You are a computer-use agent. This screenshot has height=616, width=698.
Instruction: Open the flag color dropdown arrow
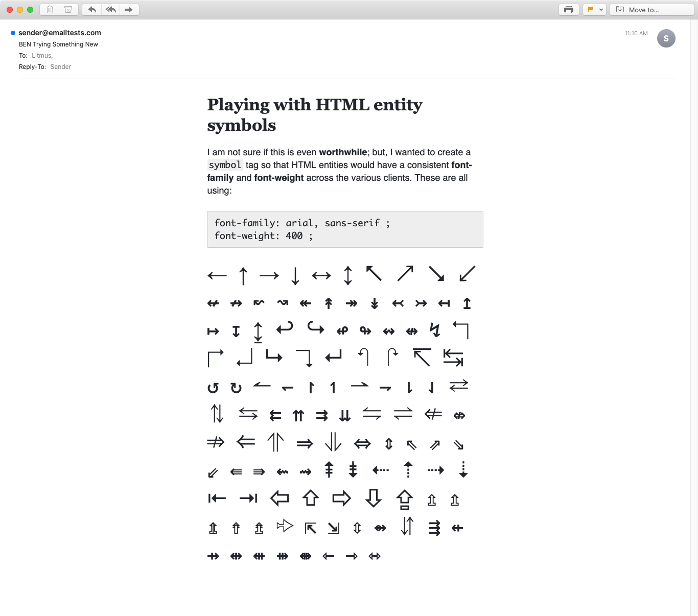pos(601,10)
